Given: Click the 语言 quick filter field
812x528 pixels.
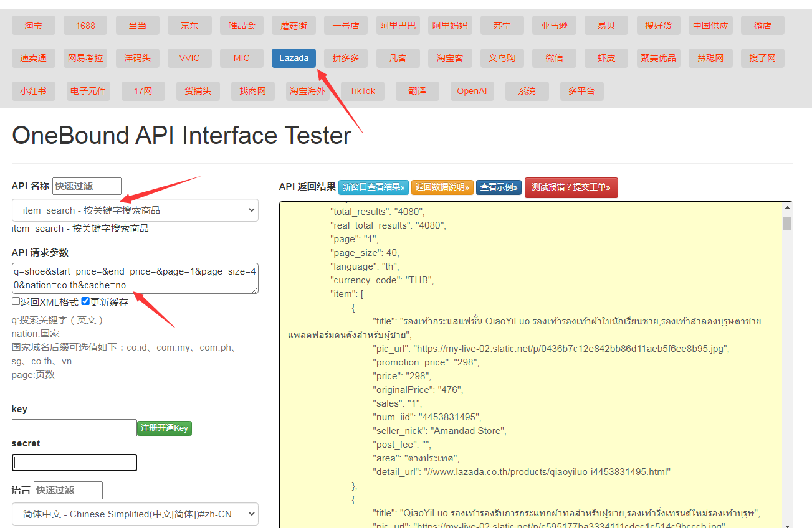Looking at the screenshot, I should [68, 490].
